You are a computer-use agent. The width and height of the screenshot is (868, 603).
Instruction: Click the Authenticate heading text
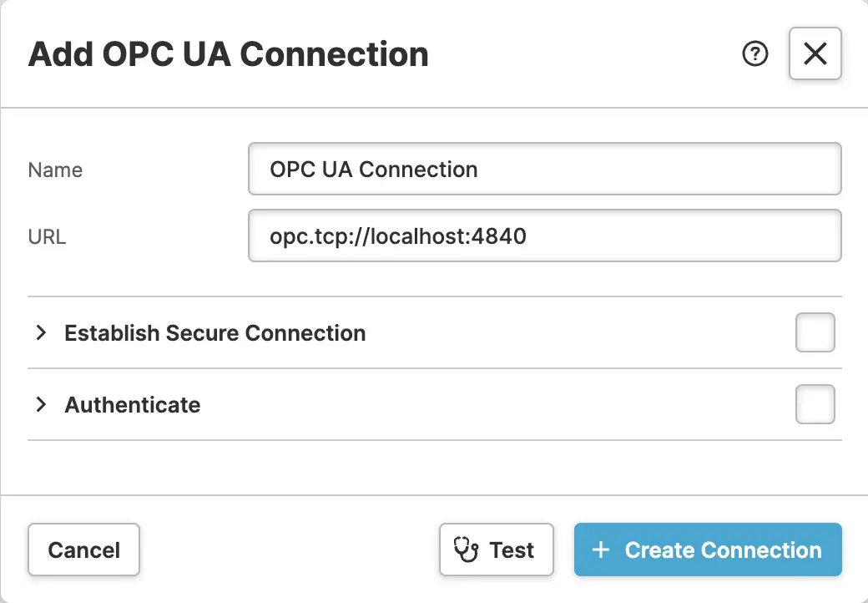(133, 405)
